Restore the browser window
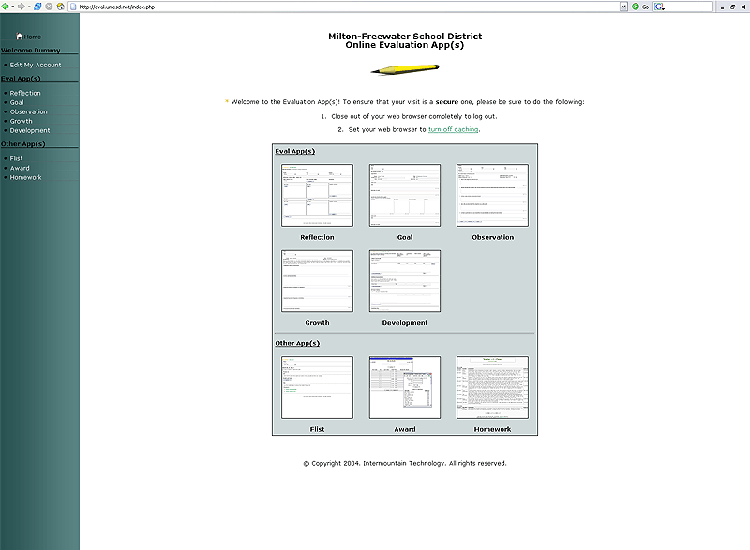Screen dimensions: 750x550 [732, 7]
